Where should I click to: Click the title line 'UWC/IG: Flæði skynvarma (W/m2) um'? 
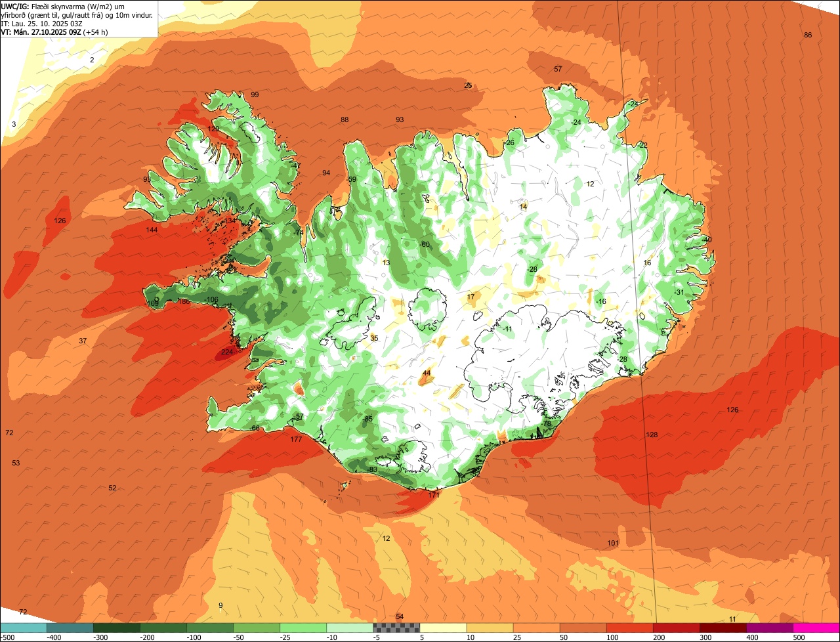(x=63, y=6)
